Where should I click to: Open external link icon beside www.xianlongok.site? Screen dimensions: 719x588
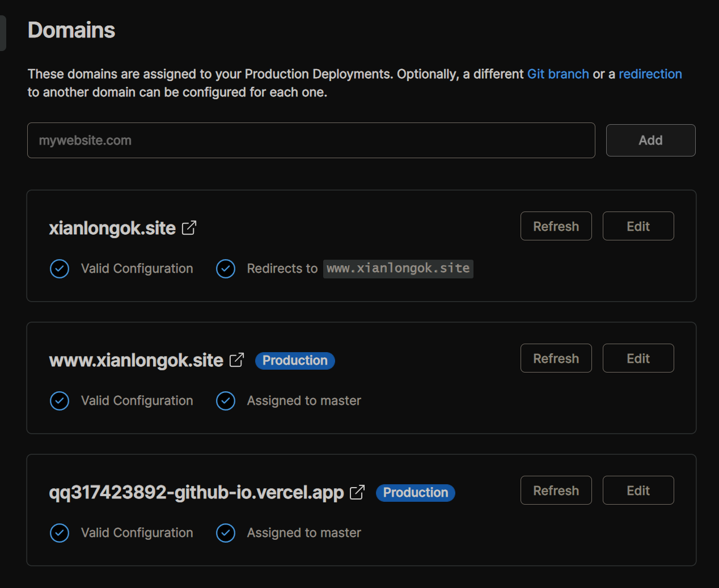coord(236,360)
